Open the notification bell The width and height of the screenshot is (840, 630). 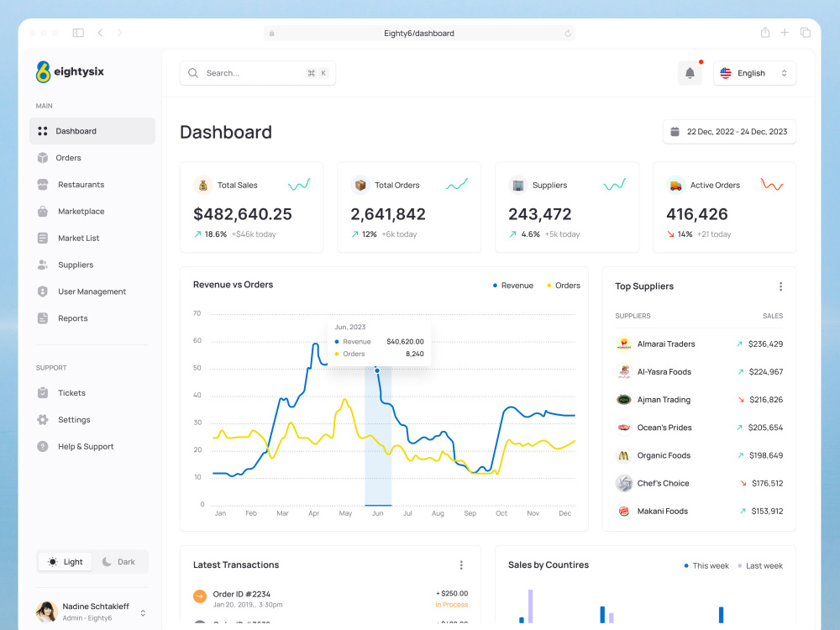690,73
